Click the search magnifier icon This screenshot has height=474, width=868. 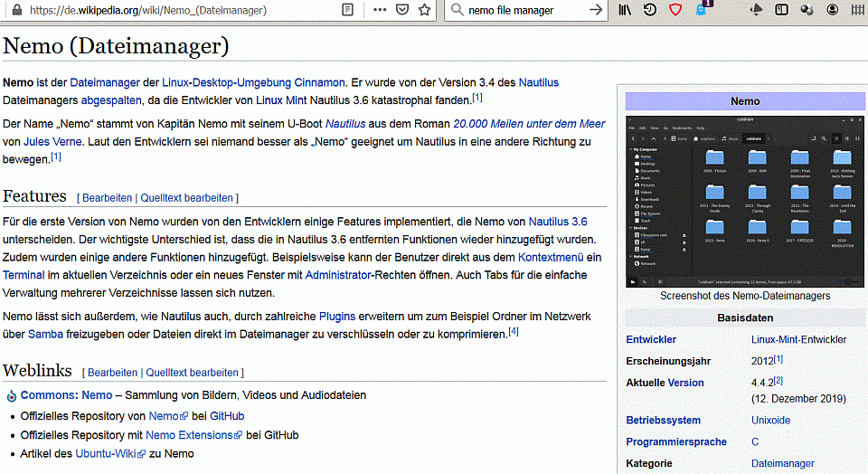click(458, 9)
